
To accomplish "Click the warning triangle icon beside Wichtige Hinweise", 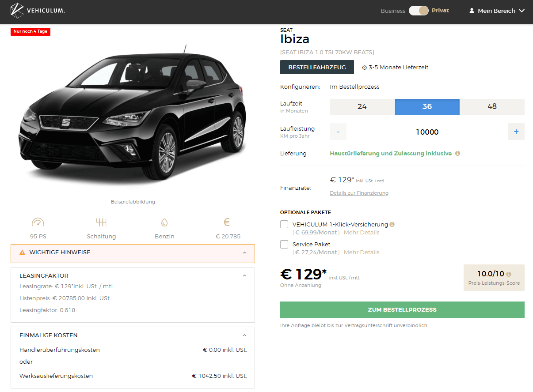I will click(x=23, y=253).
